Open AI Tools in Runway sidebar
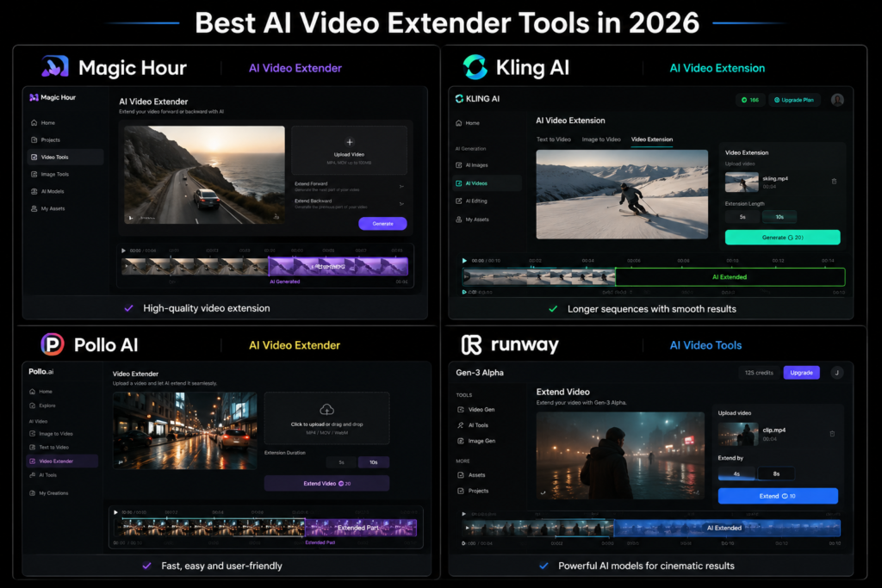The width and height of the screenshot is (882, 588). click(x=473, y=425)
